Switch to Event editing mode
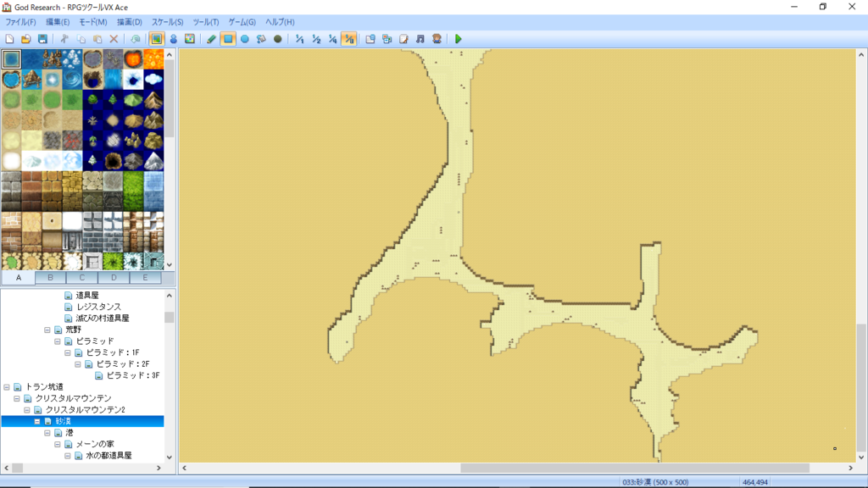Image resolution: width=868 pixels, height=488 pixels. [173, 39]
